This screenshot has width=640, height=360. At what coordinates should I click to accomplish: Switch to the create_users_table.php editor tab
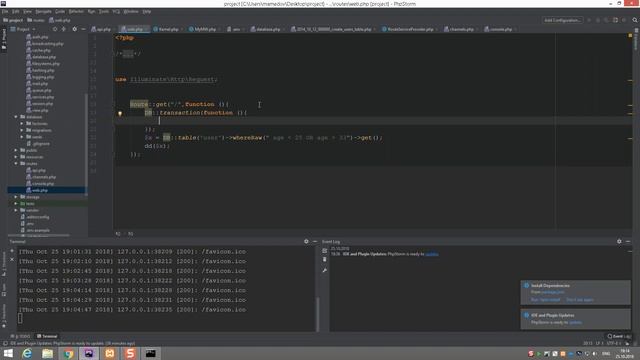(x=333, y=29)
